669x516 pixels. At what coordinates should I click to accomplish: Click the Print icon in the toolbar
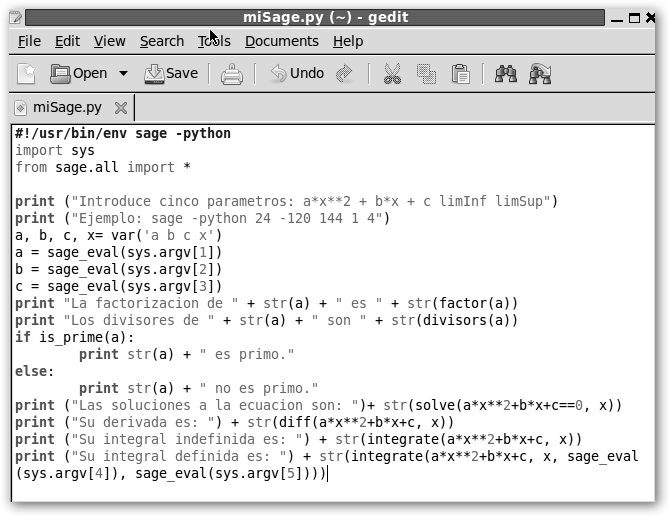click(231, 73)
